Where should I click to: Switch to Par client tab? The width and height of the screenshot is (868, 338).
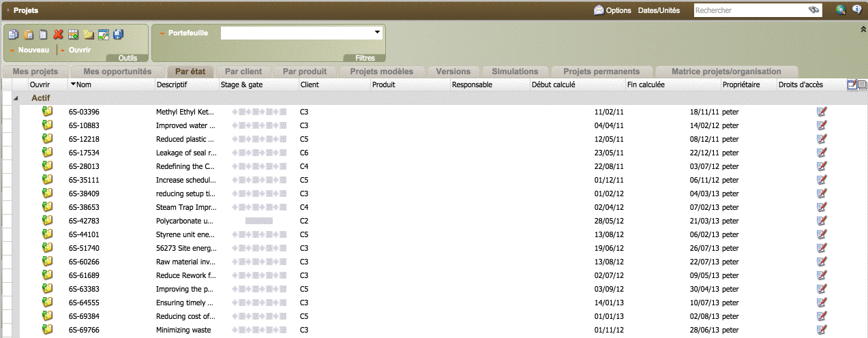pyautogui.click(x=243, y=72)
